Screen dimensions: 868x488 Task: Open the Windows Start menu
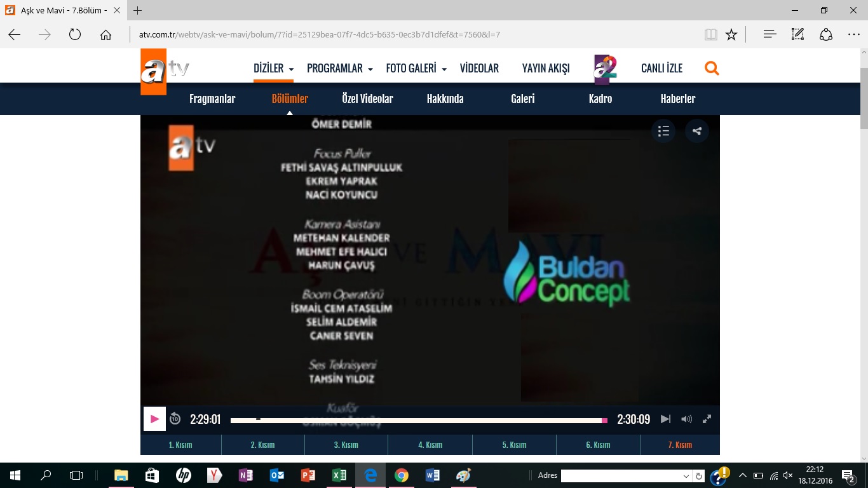click(x=15, y=475)
